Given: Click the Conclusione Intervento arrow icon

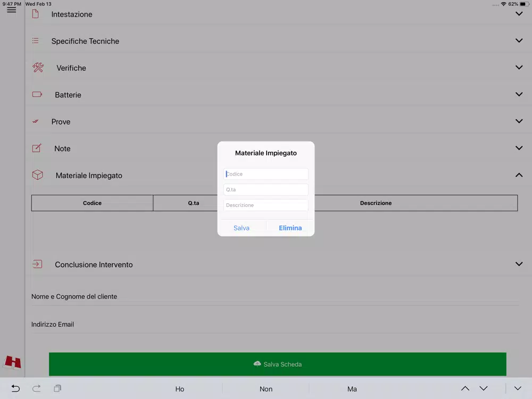Looking at the screenshot, I should point(37,264).
